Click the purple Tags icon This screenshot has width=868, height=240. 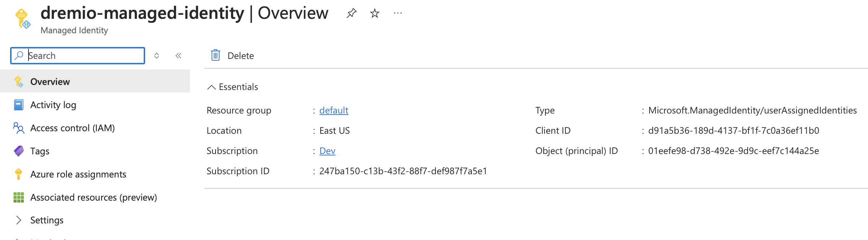tap(18, 151)
